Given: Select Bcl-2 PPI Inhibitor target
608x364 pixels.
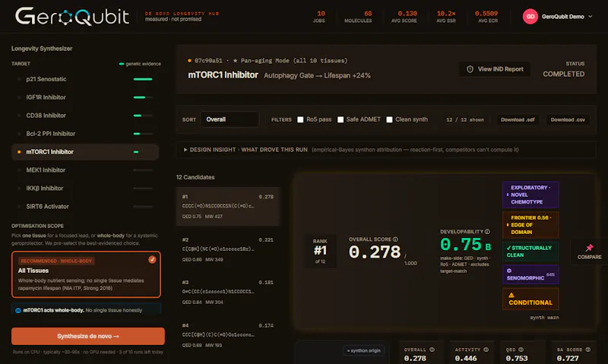Looking at the screenshot, I should [85, 134].
